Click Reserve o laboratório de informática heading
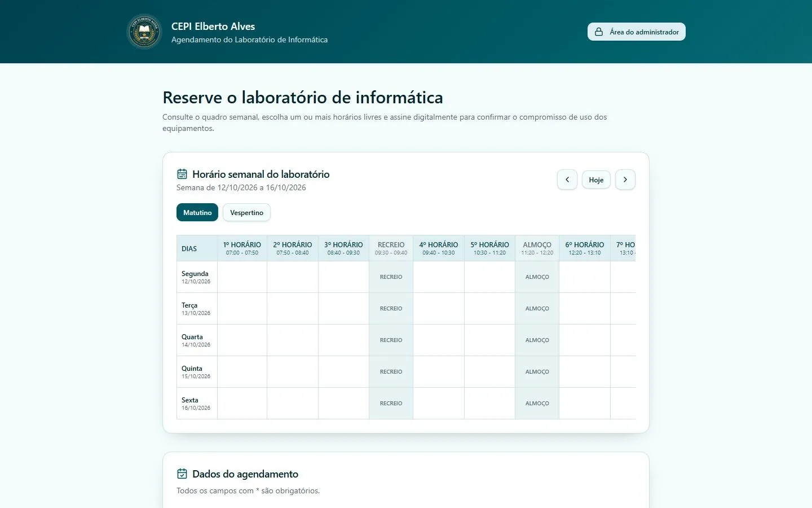The image size is (812, 508). coord(303,98)
